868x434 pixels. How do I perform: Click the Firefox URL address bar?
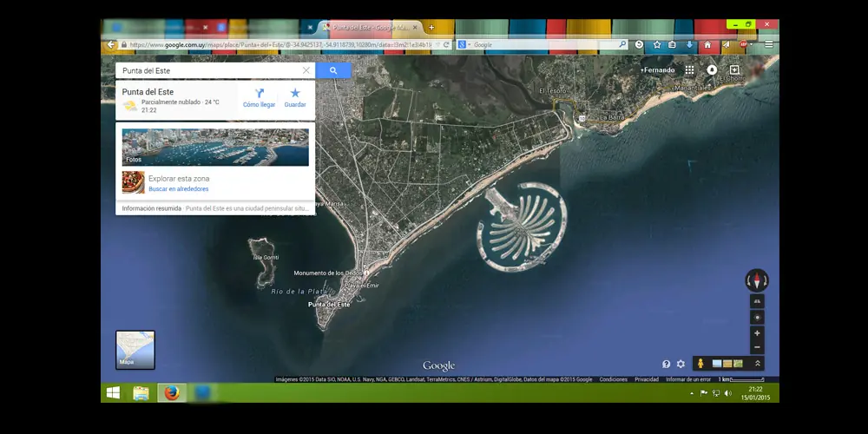point(280,45)
